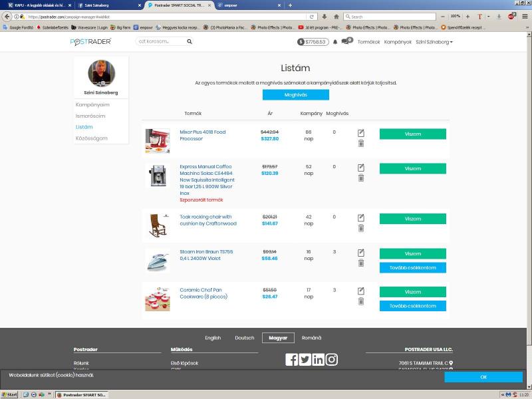The width and height of the screenshot is (532, 399).
Task: Click Viszem for the Ceramic Chef Pan
Action: 412,292
